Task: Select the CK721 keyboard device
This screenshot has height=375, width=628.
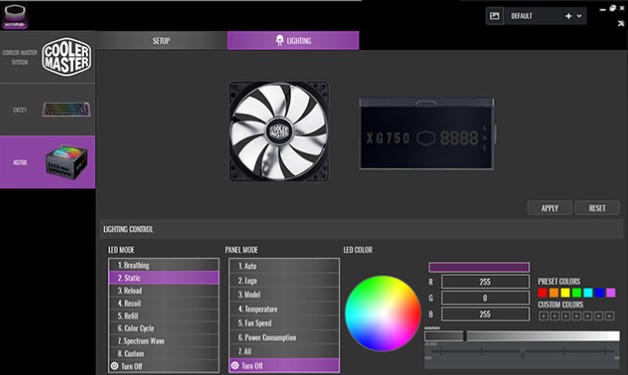Action: [48, 109]
